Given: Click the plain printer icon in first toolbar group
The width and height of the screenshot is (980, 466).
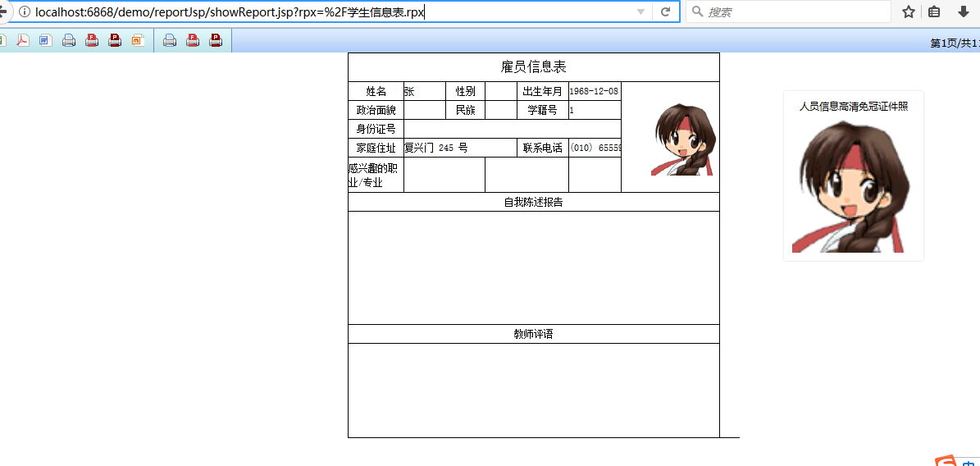Looking at the screenshot, I should [x=69, y=41].
